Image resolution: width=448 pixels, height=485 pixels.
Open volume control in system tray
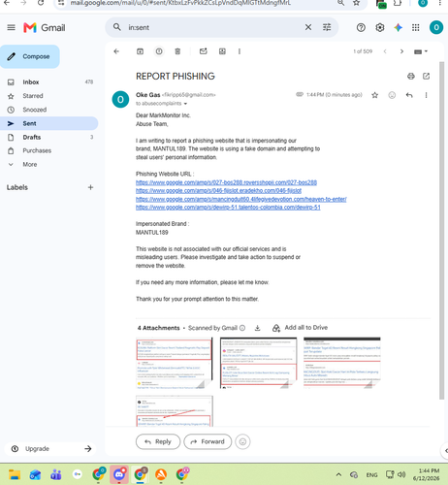(x=401, y=474)
